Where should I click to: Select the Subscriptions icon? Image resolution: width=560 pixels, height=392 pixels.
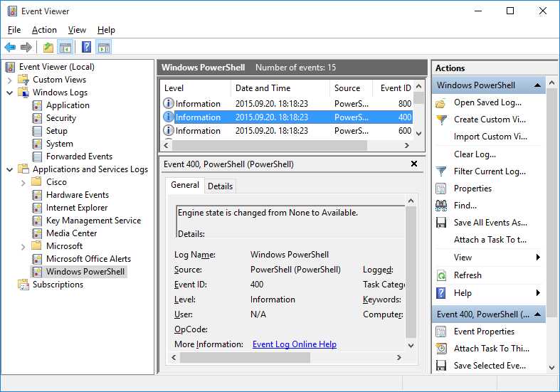tap(23, 285)
